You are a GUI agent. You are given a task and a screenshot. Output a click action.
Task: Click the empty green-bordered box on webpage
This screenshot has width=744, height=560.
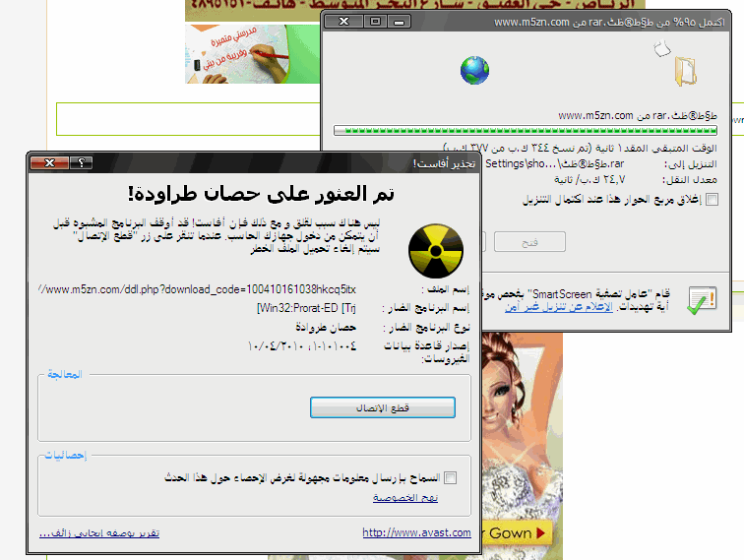click(188, 119)
